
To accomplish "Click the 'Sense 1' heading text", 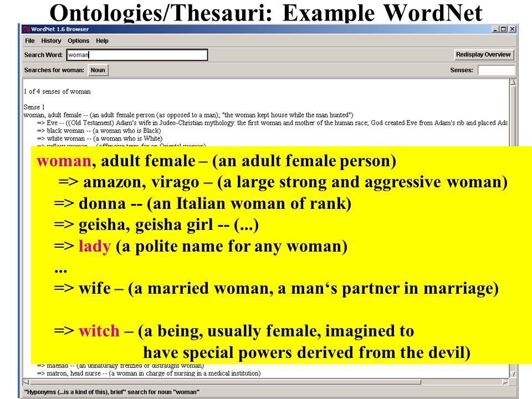I will pyautogui.click(x=34, y=107).
